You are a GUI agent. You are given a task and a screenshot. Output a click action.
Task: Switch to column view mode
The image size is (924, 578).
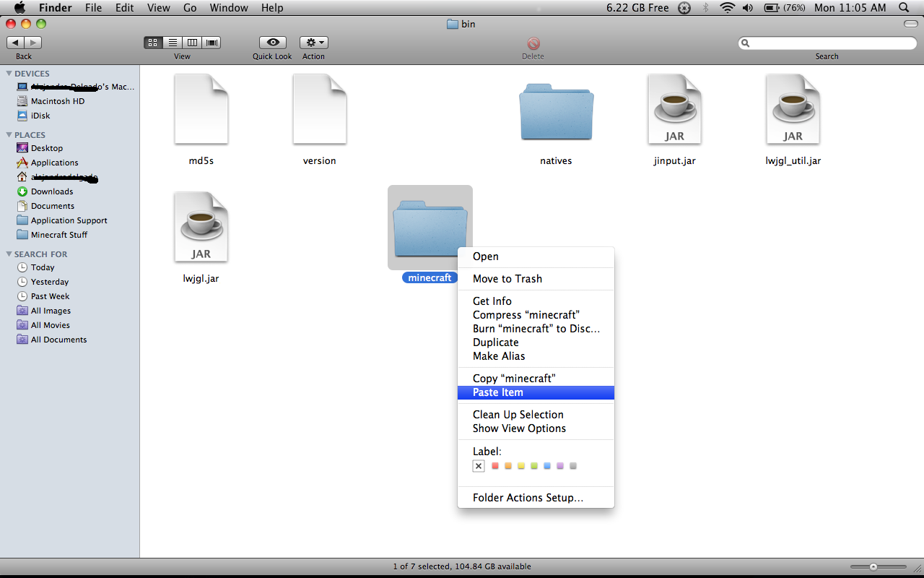pos(192,43)
